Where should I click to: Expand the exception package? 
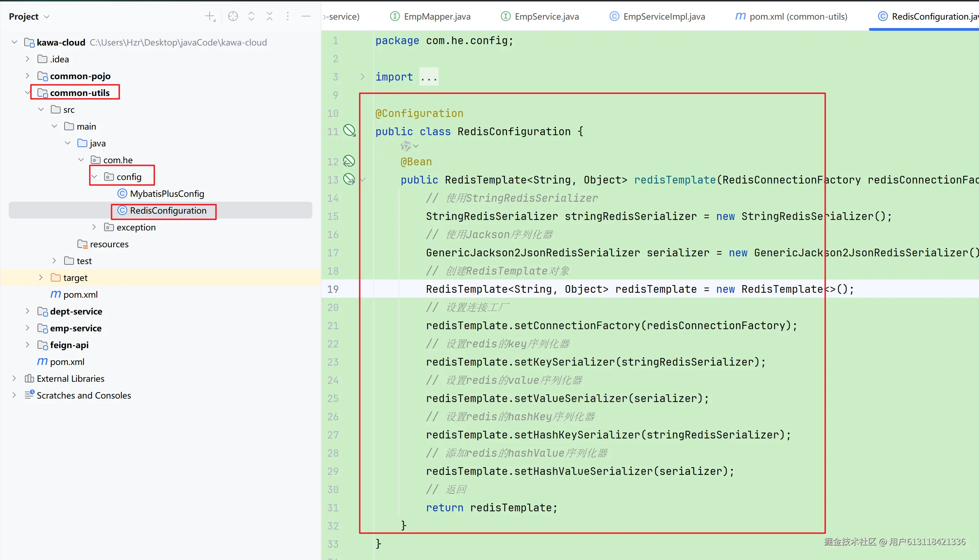94,227
